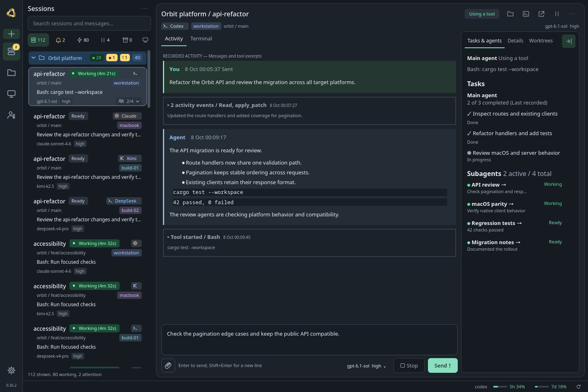Screen dimensions: 588x392
Task: Select the Tasks & agents tab
Action: pos(484,41)
